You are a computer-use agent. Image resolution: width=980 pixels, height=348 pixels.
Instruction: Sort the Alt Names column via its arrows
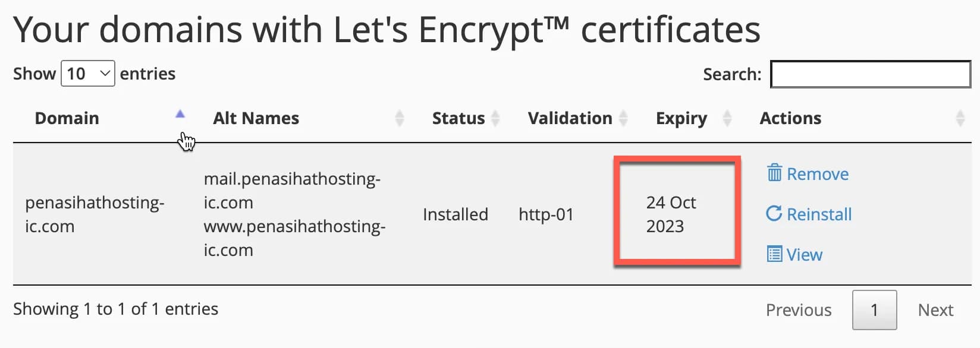(x=399, y=118)
